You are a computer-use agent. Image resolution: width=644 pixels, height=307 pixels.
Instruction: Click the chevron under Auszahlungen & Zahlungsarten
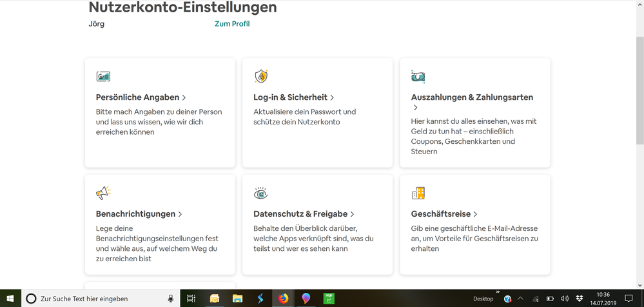pyautogui.click(x=415, y=108)
